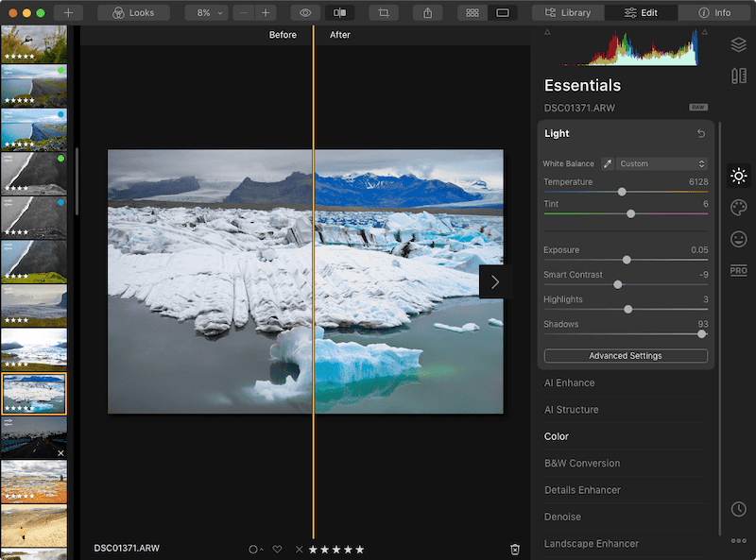Open the Portrait filters smiley icon
This screenshot has width=756, height=560.
pos(737,239)
